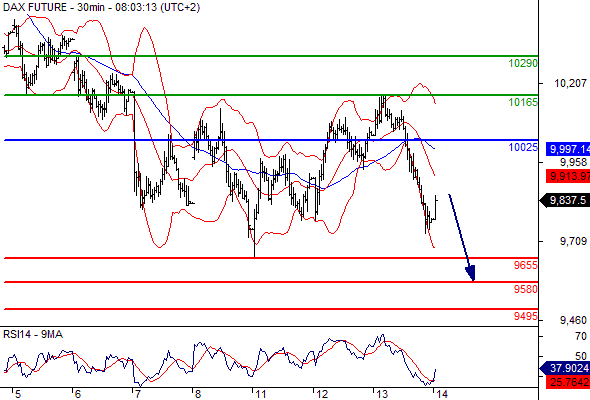Click the blue 9,997.14 price tag
Image resolution: width=590 pixels, height=400 pixels.
point(568,149)
